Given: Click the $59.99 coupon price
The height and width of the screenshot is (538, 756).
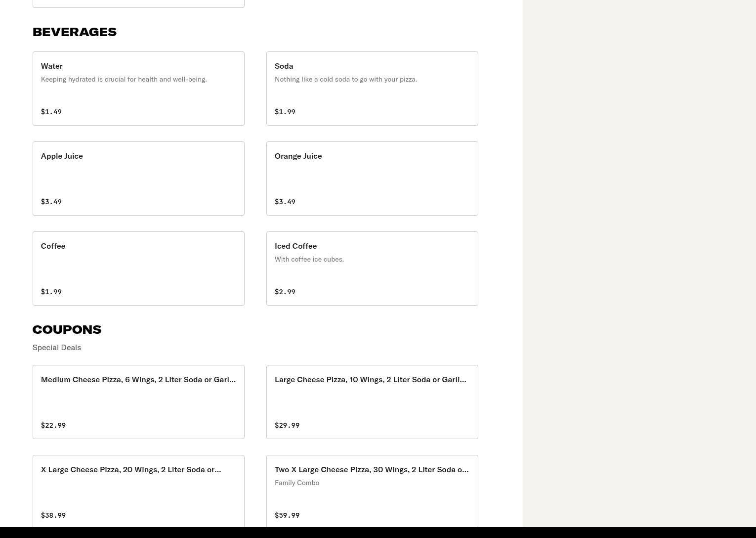Looking at the screenshot, I should [287, 515].
